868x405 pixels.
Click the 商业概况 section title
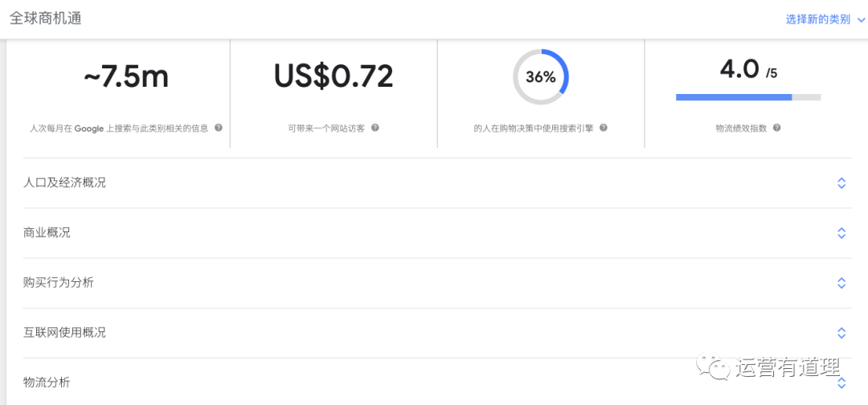[x=47, y=233]
